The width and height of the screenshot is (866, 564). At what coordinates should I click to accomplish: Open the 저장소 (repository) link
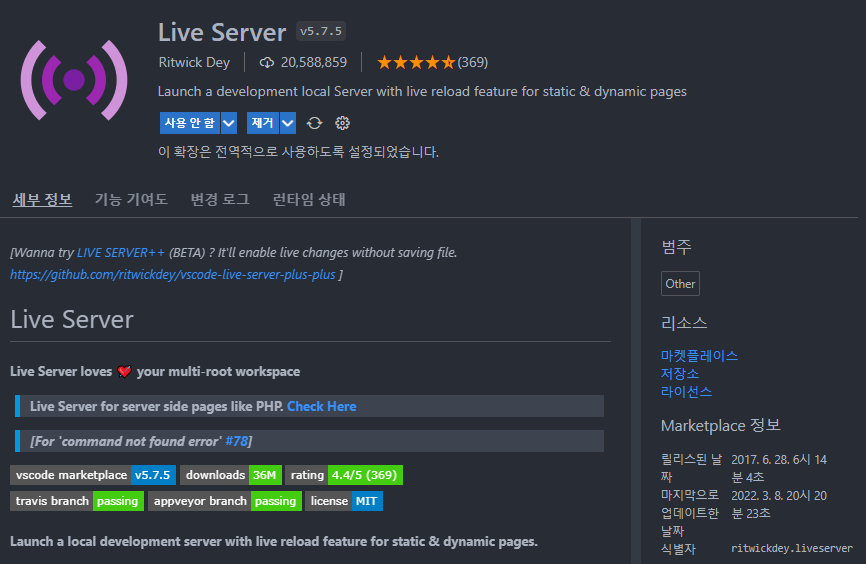[x=680, y=374]
